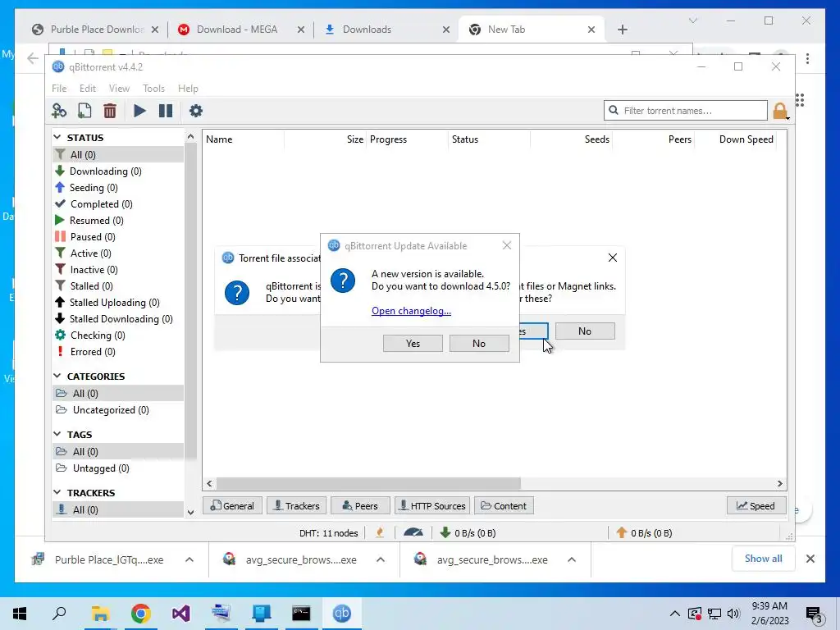Expand the Purble Place download item chevron

pyautogui.click(x=189, y=559)
